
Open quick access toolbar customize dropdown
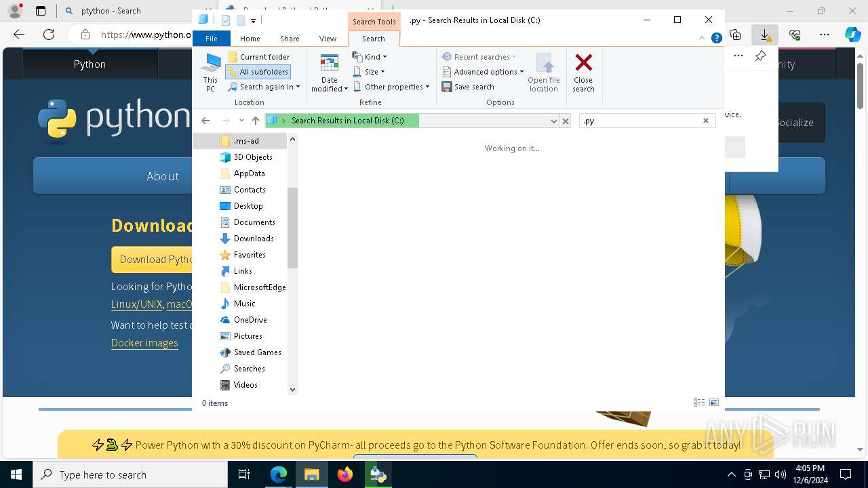point(253,21)
